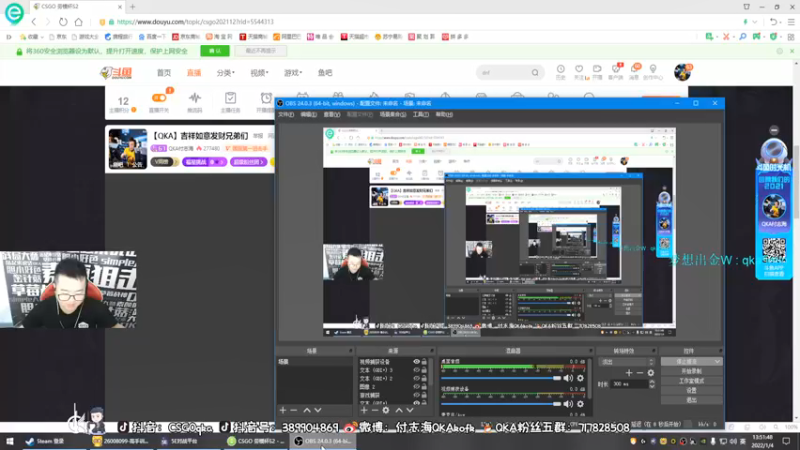Add a scene transition in OBS
800x450 pixels.
(629, 373)
